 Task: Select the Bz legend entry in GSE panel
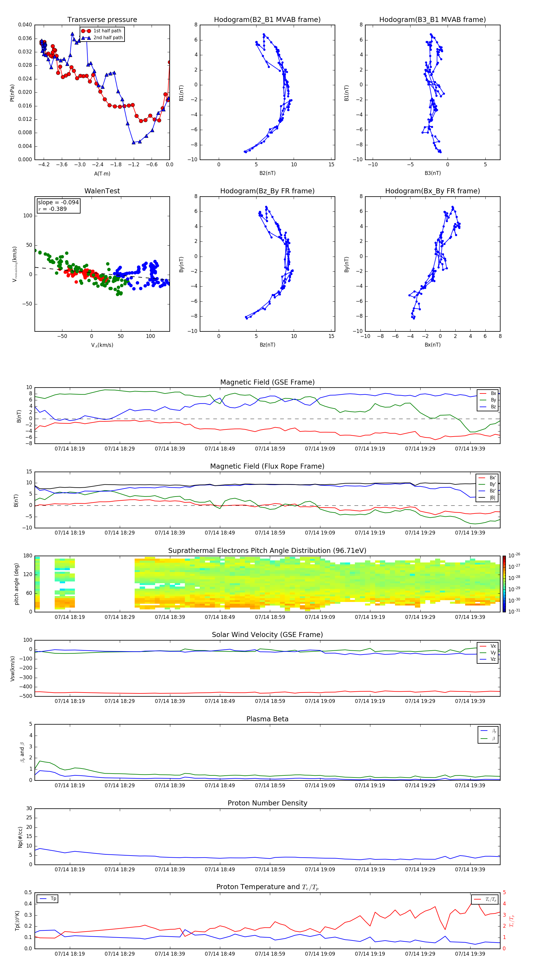[x=488, y=407]
